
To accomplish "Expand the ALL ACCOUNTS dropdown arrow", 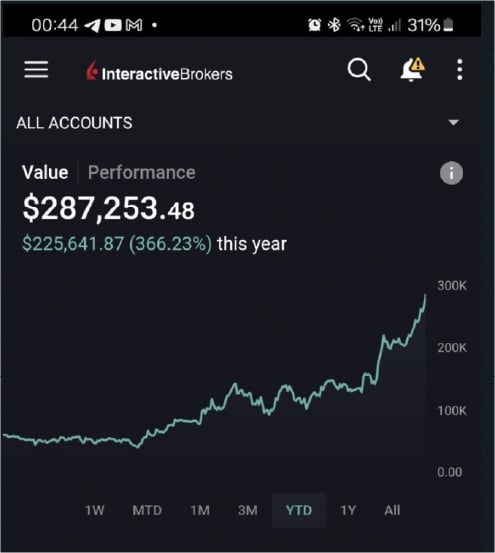I will [x=453, y=122].
